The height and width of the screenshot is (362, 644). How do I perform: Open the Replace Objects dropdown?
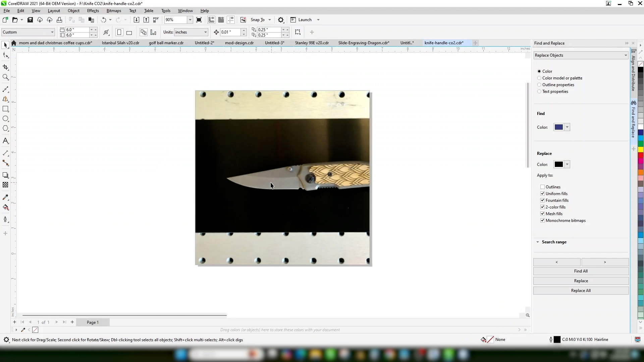click(581, 55)
